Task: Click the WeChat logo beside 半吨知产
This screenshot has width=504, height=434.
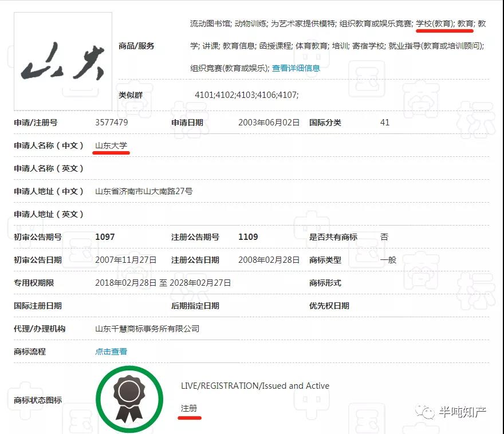Action: point(426,412)
